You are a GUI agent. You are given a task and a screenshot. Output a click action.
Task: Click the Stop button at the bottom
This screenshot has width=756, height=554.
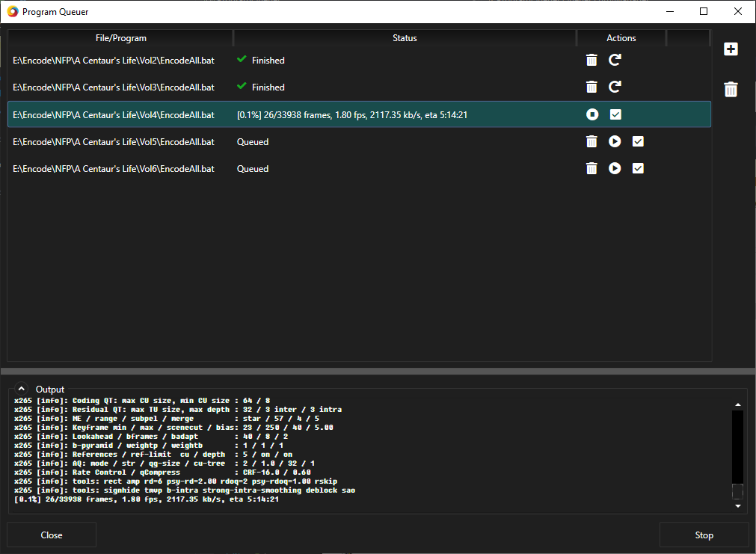[x=704, y=535]
